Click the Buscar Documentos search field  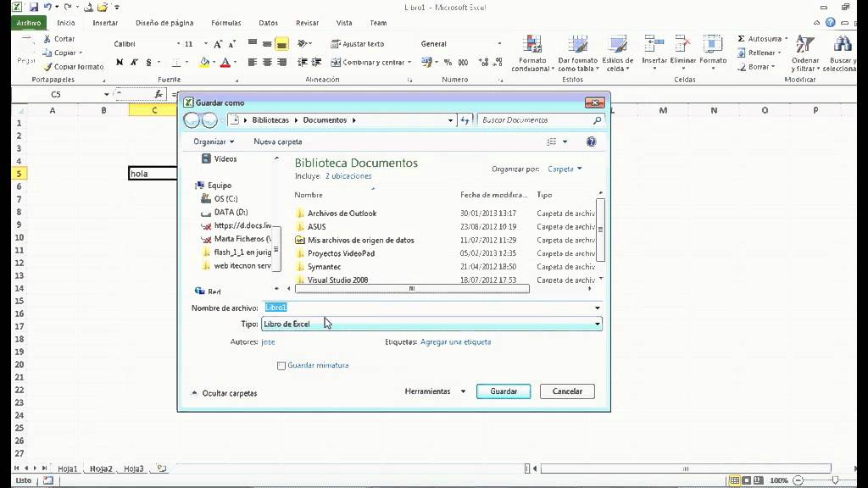click(x=534, y=120)
